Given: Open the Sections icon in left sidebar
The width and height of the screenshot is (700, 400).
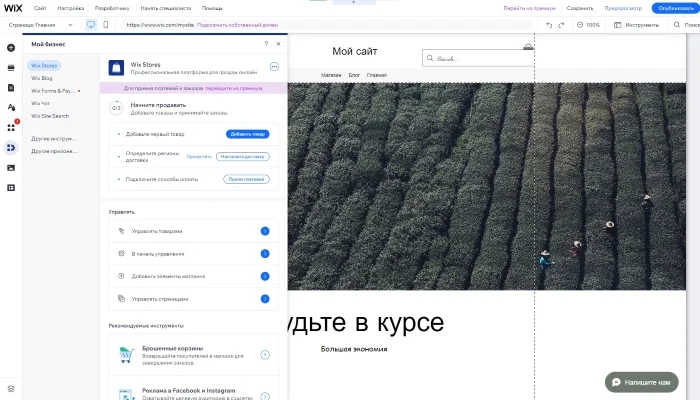Looking at the screenshot, I should pyautogui.click(x=11, y=68).
